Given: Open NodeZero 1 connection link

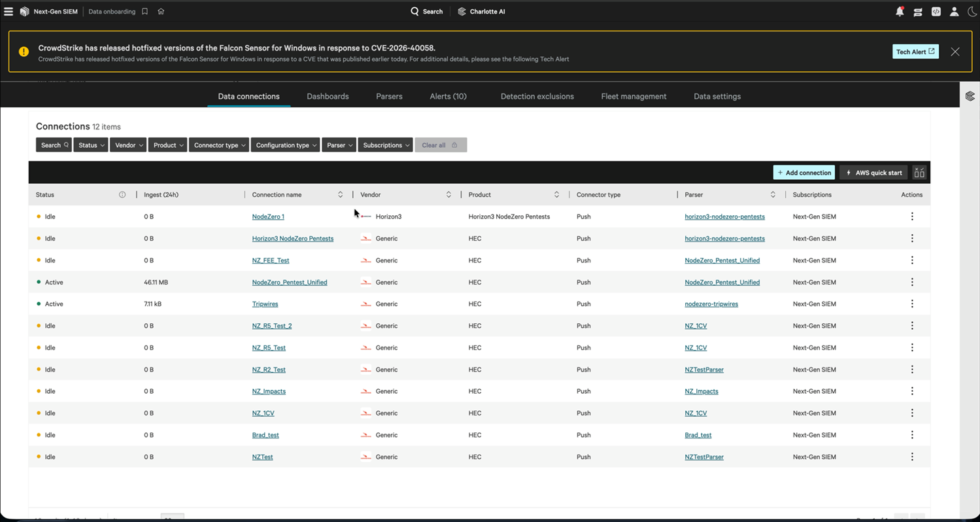Looking at the screenshot, I should coord(268,217).
